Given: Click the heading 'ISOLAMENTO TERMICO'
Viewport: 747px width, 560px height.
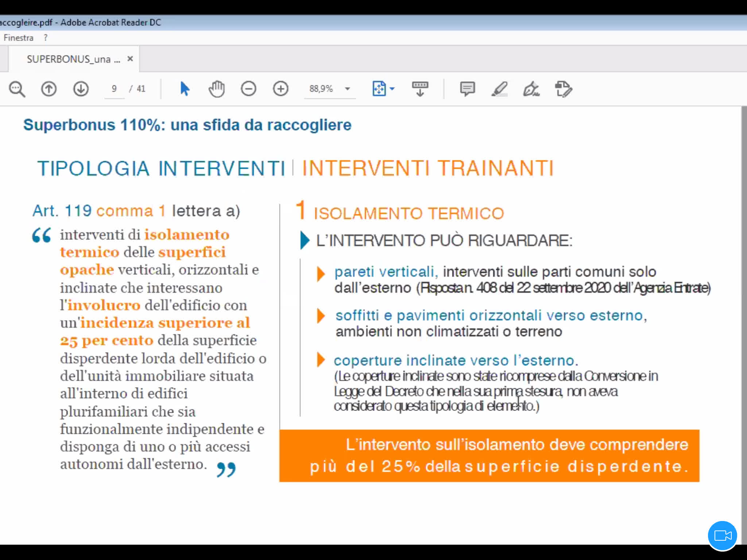Looking at the screenshot, I should coord(409,213).
